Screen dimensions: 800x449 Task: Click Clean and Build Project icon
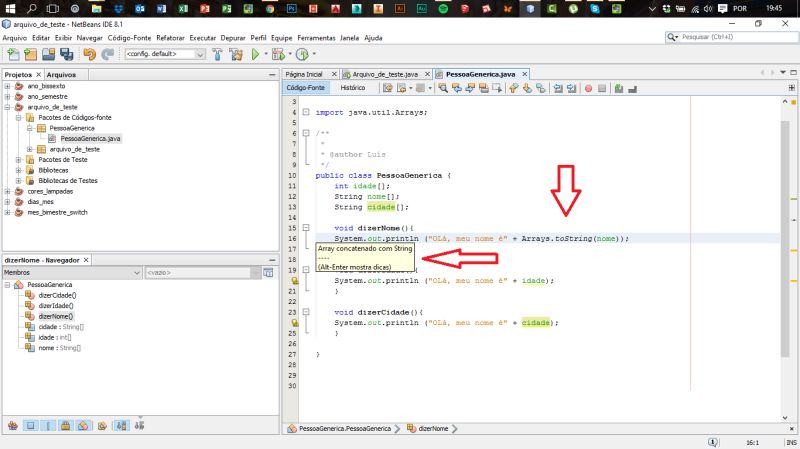click(x=236, y=54)
